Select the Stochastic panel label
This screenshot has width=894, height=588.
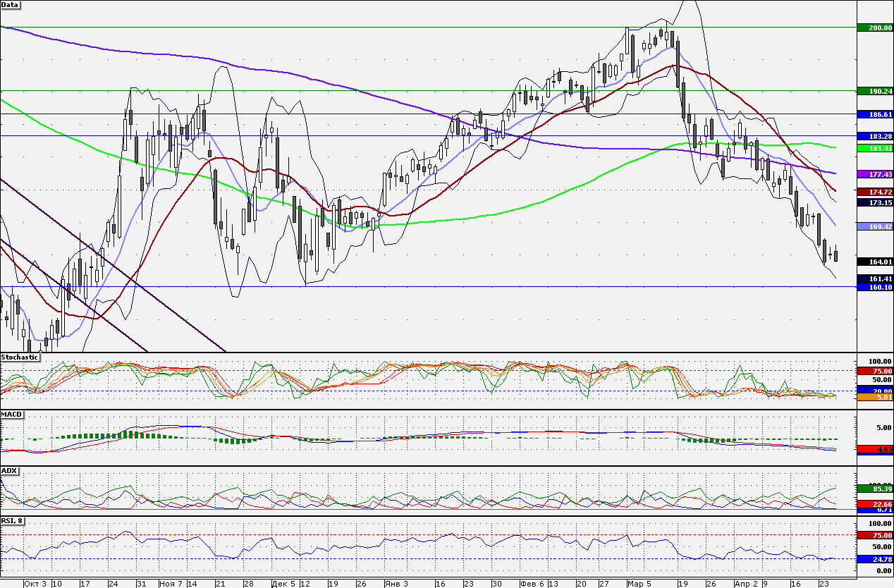point(20,357)
